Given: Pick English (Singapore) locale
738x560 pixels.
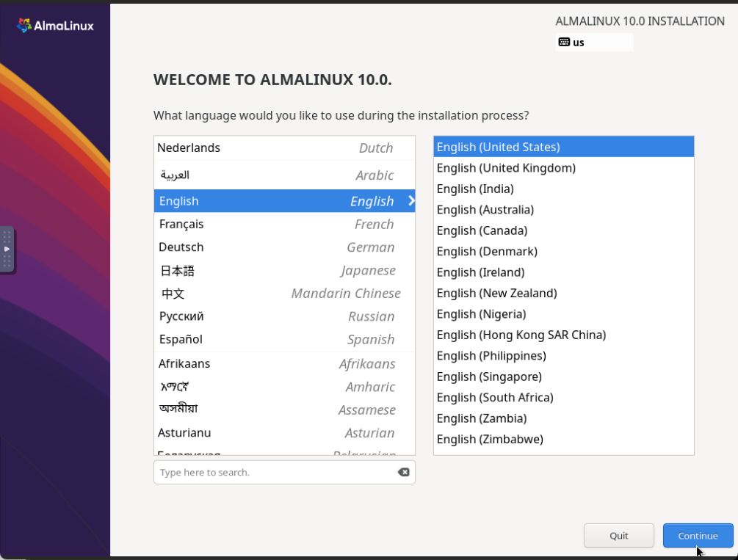Looking at the screenshot, I should pyautogui.click(x=563, y=377).
